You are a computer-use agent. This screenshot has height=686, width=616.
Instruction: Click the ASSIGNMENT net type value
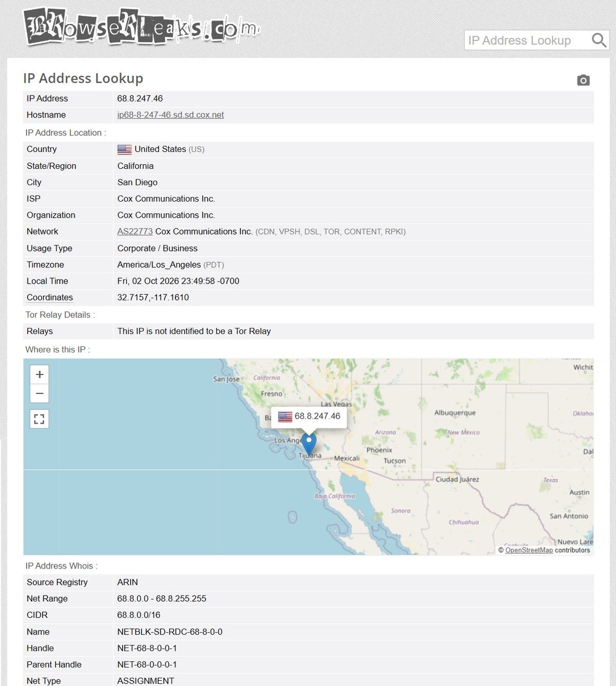click(x=146, y=681)
